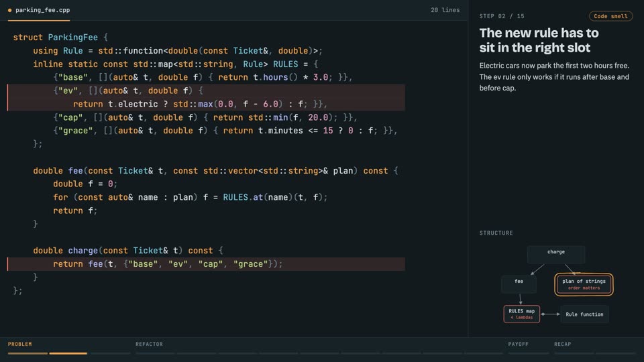This screenshot has height=362, width=644.
Task: Click the first progress segment under RECAP
Action: click(x=574, y=353)
